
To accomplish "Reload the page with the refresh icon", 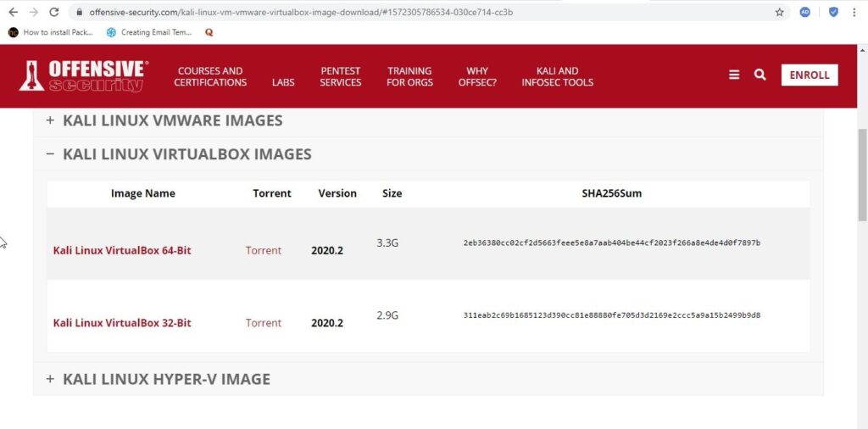I will coord(53,12).
